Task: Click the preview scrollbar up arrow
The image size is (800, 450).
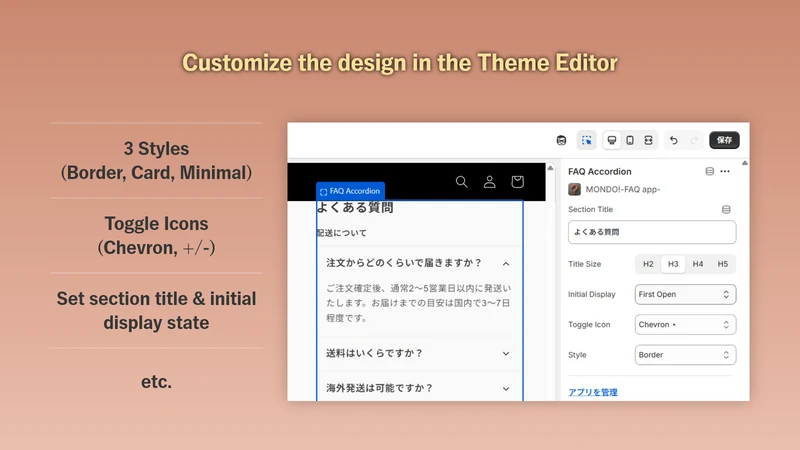Action: click(550, 168)
